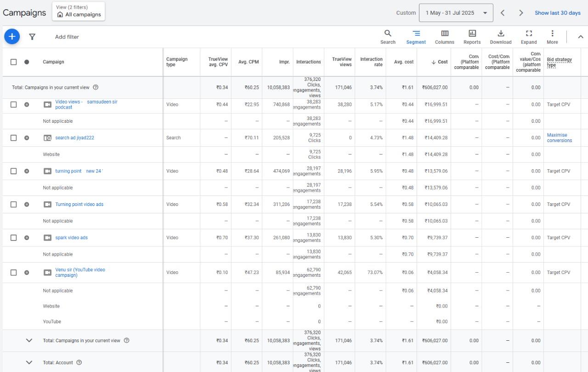Tick the checkbox for Turning point video ads
The width and height of the screenshot is (588, 372).
13,205
